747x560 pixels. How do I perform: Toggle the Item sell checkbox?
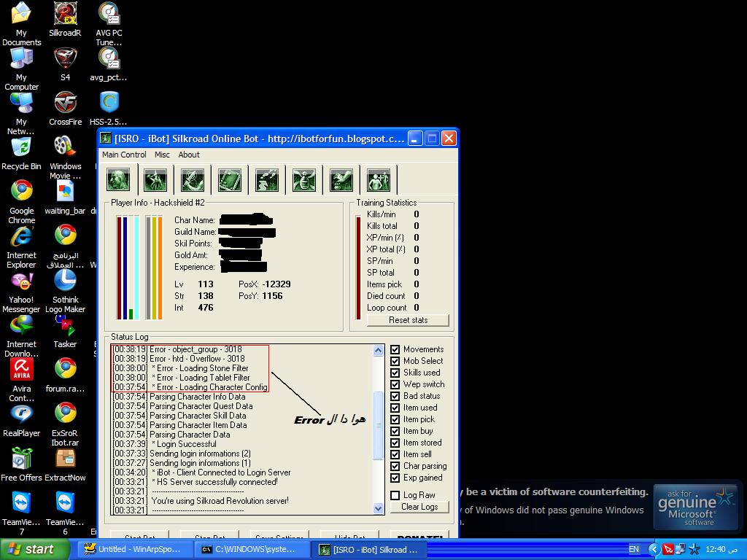pos(395,454)
